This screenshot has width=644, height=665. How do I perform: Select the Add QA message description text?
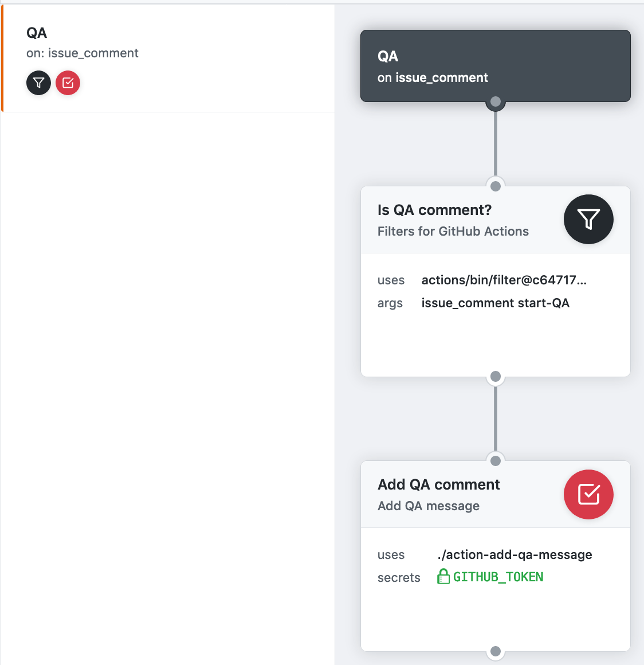coord(428,506)
